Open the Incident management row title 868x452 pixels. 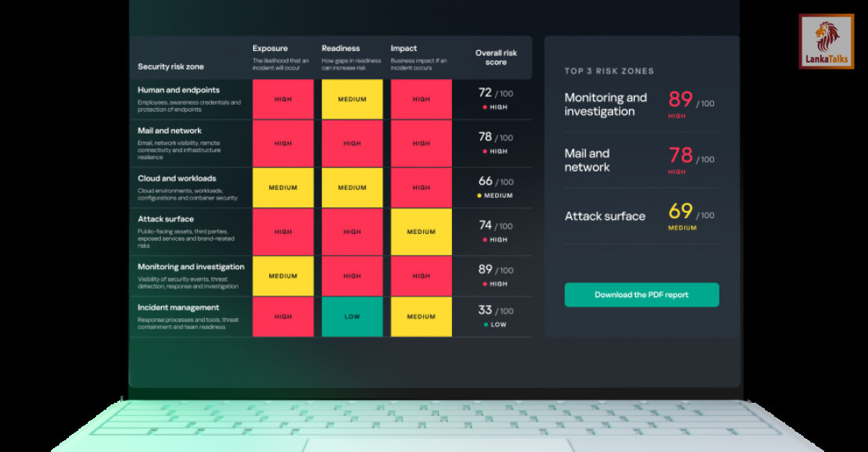pos(178,307)
